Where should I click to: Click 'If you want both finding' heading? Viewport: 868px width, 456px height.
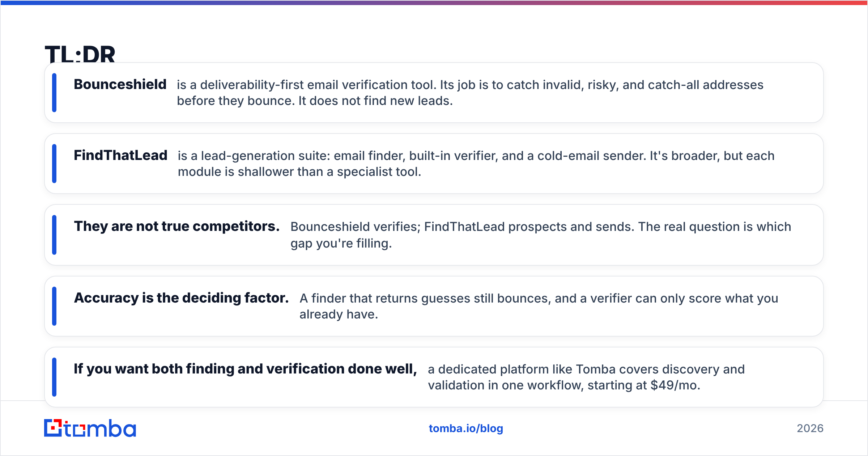click(x=246, y=369)
